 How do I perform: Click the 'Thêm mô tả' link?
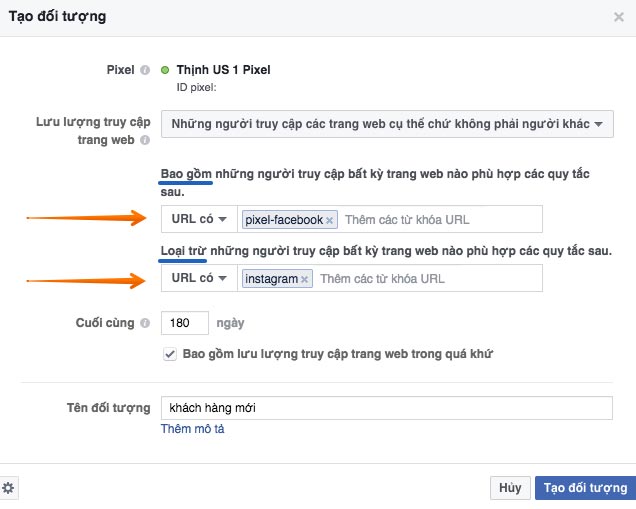192,429
